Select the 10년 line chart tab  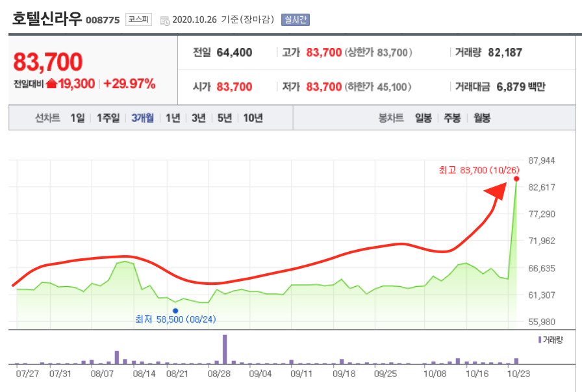pyautogui.click(x=253, y=118)
